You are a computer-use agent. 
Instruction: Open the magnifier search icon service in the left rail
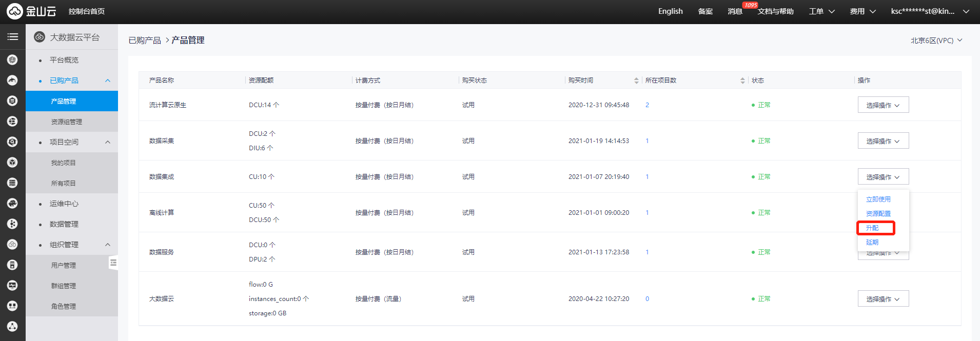(12, 142)
